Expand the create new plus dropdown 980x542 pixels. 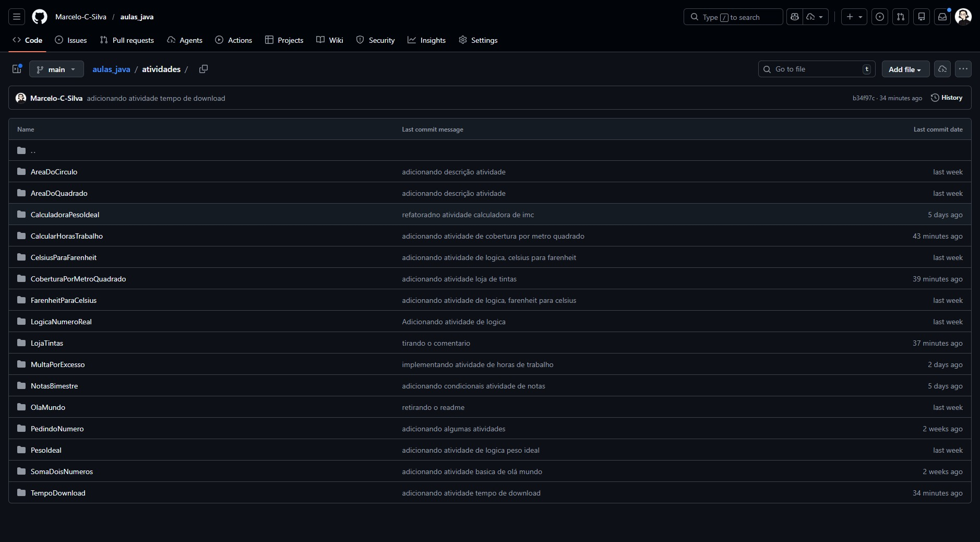coord(854,17)
